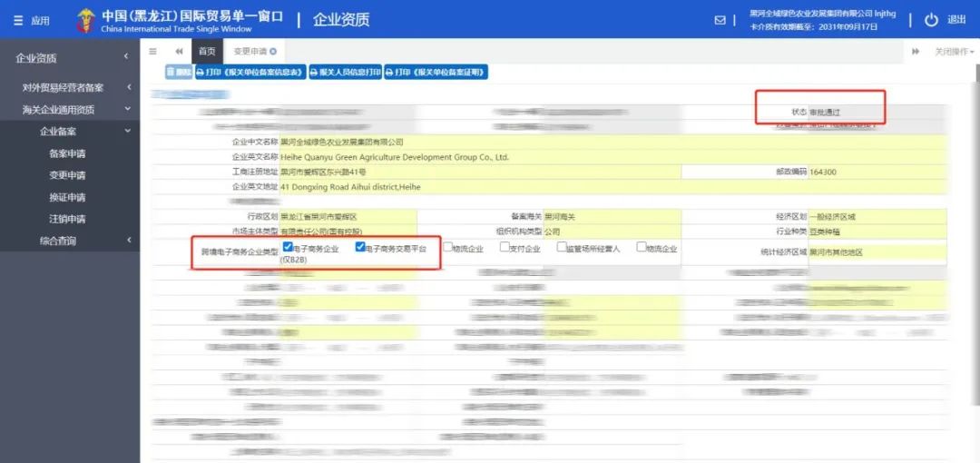This screenshot has height=463, width=980.
Task: Click the 企业英文地址 field
Action: click(613, 186)
